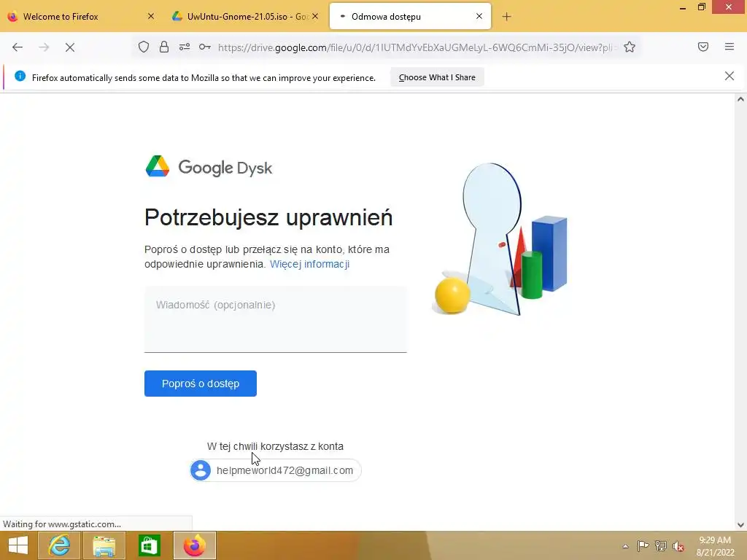The width and height of the screenshot is (747, 560).
Task: Click the helpmeworld472@gmail.com account chip
Action: pos(275,470)
